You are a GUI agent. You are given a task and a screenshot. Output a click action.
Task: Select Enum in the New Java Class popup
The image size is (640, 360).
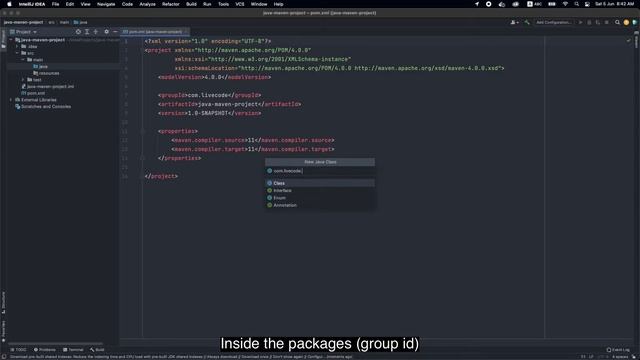coord(320,198)
